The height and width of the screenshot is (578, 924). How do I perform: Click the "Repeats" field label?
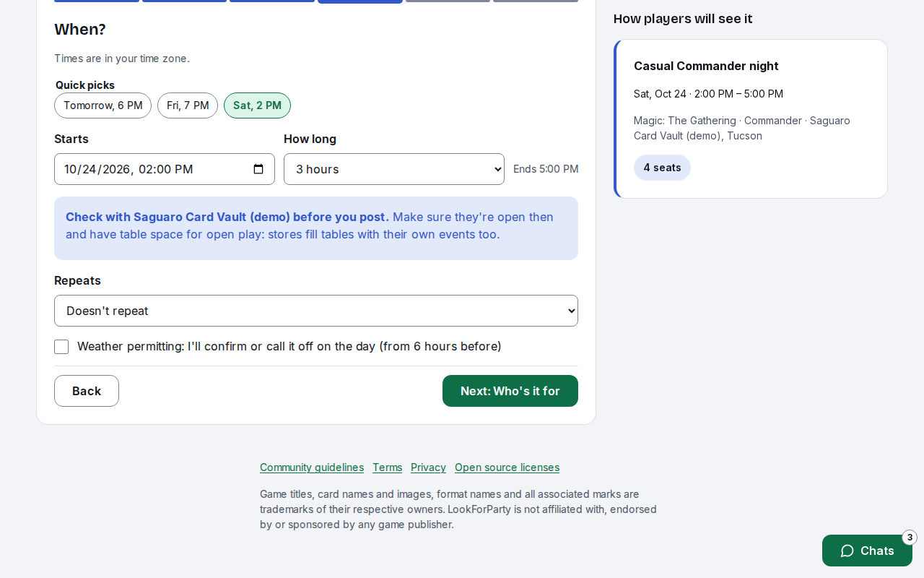(77, 280)
